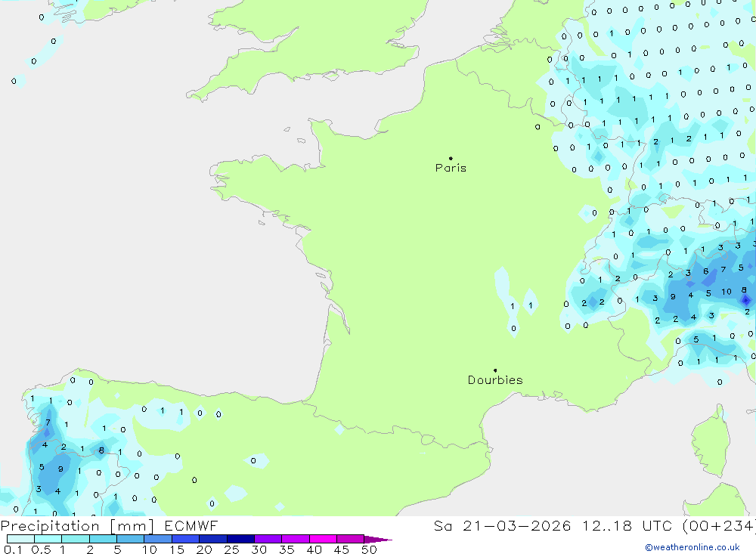Click the '6' precipitation value on the map
The image size is (756, 554).
(706, 271)
